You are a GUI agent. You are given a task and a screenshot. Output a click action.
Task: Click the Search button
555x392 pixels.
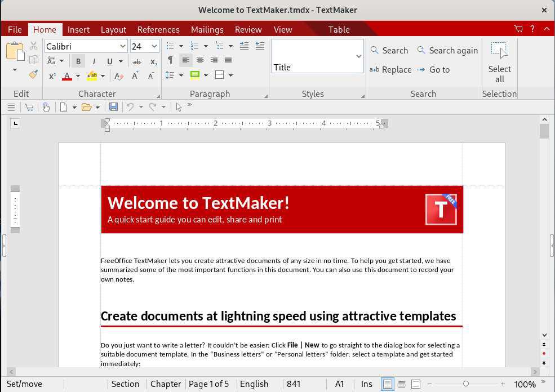[x=389, y=51]
